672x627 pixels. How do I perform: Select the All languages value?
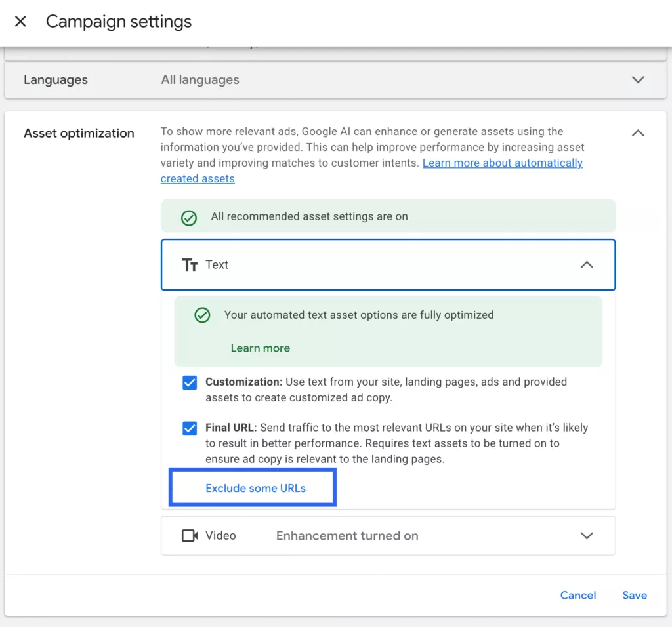(x=200, y=79)
